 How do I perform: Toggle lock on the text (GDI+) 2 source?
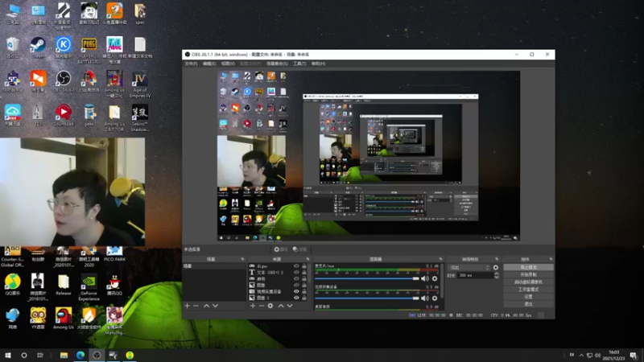pos(304,272)
